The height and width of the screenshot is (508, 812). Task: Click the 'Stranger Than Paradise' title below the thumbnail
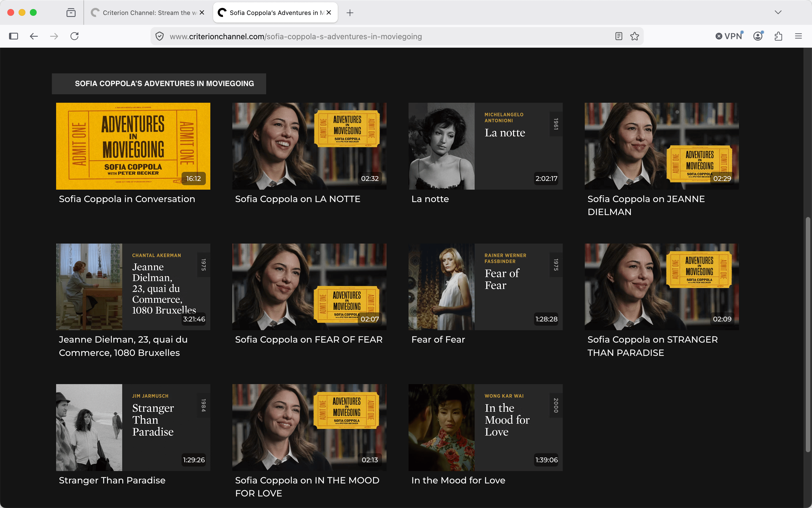coord(112,480)
